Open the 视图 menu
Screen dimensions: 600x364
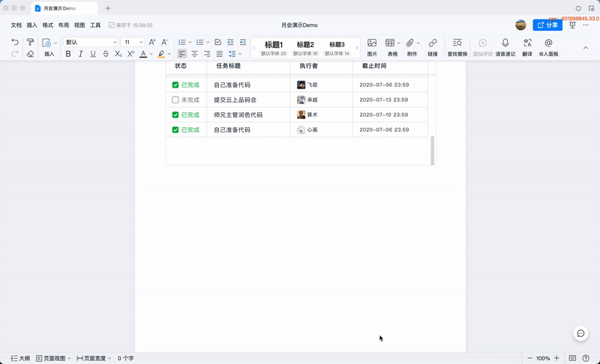tap(79, 25)
